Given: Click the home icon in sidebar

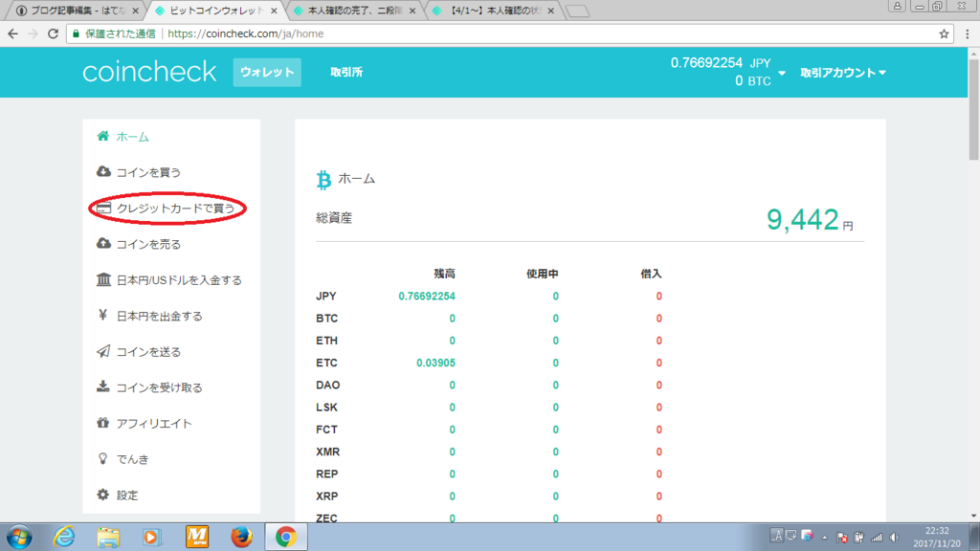Looking at the screenshot, I should [x=103, y=136].
